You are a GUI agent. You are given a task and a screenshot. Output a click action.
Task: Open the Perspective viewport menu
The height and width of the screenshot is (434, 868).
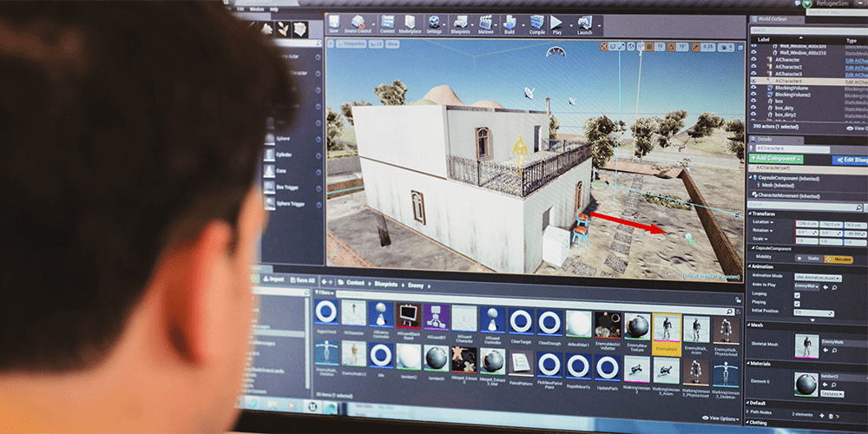click(x=352, y=43)
